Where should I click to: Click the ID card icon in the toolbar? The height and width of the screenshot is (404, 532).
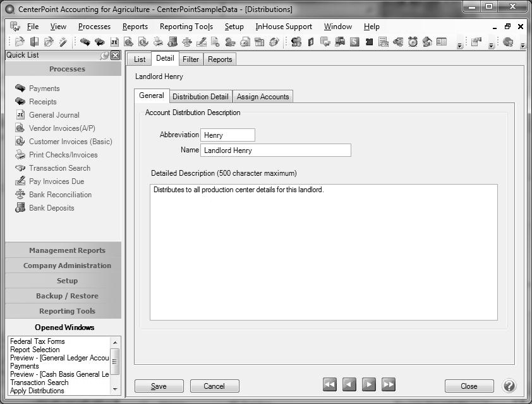[x=442, y=42]
